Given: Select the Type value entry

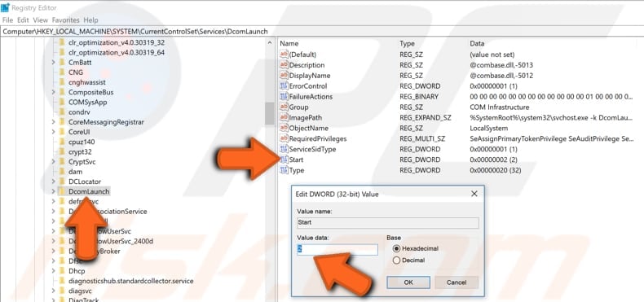Looking at the screenshot, I should coord(297,170).
